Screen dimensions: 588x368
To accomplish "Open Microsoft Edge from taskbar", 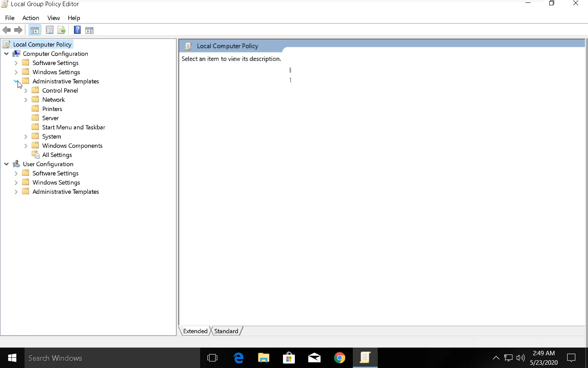I will coord(238,358).
